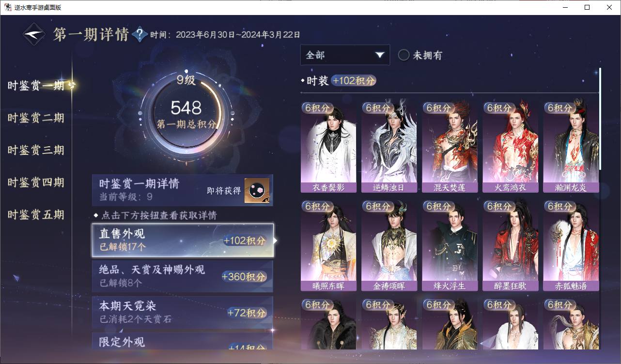621x364 pixels.
Task: Switch to 时鉴赏四期 tab
Action: click(36, 182)
